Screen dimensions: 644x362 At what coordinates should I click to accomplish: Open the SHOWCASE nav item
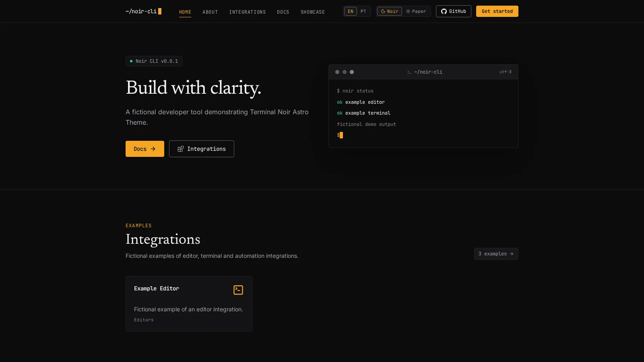pos(313,12)
